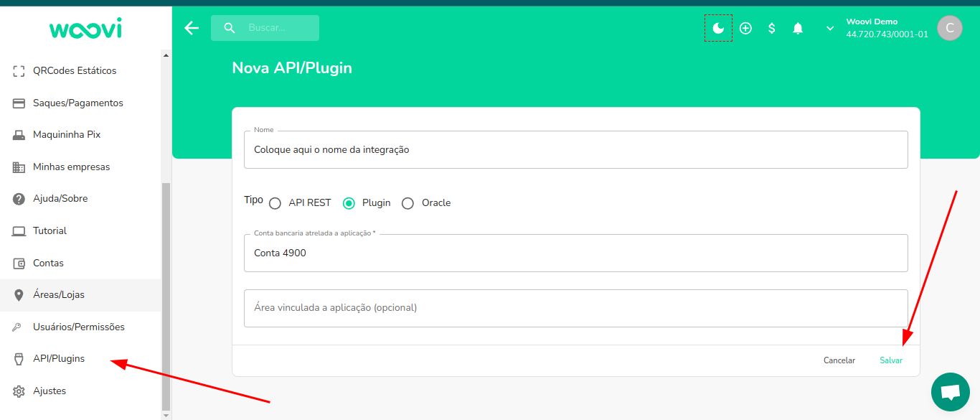The height and width of the screenshot is (420, 980).
Task: Open the support chat bubble
Action: [x=950, y=392]
